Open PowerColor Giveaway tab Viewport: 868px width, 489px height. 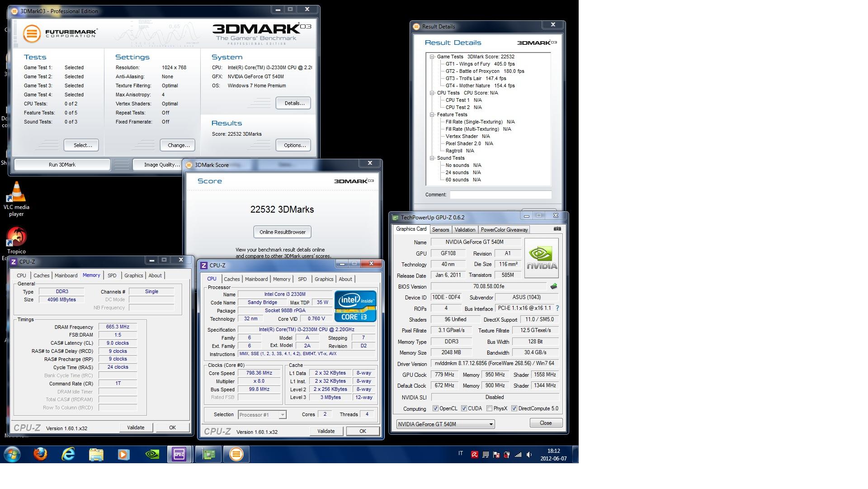coord(504,230)
